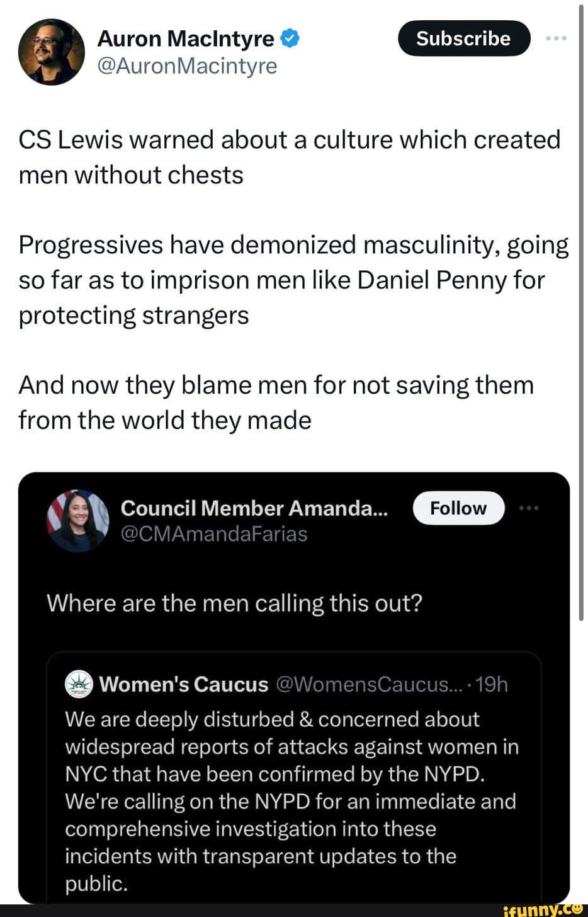Image resolution: width=588 pixels, height=917 pixels.
Task: Click the Auron MacIntyre display name
Action: click(186, 39)
